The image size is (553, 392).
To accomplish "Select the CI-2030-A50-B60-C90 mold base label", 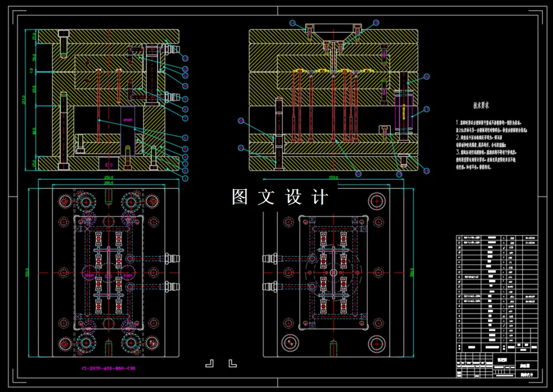I will pos(109,368).
